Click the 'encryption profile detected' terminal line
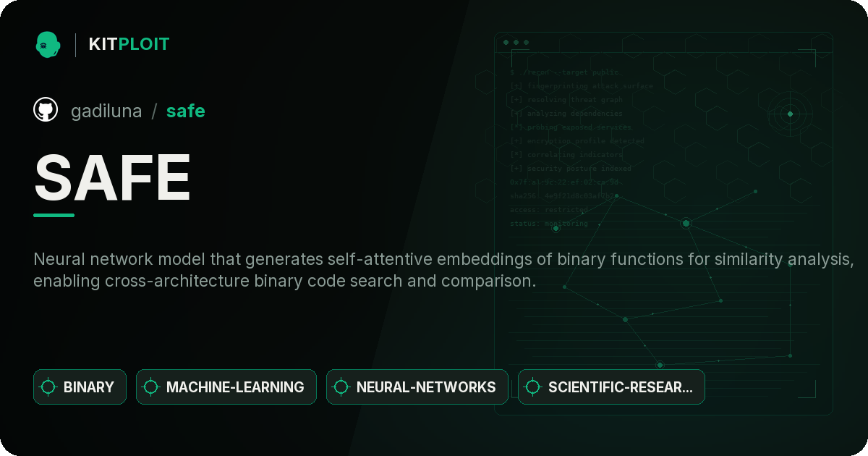 576,141
